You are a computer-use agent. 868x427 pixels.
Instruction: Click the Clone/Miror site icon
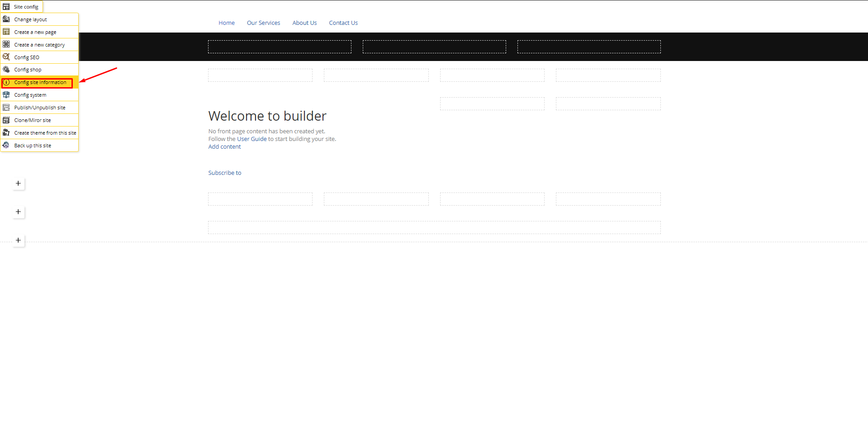(x=6, y=120)
